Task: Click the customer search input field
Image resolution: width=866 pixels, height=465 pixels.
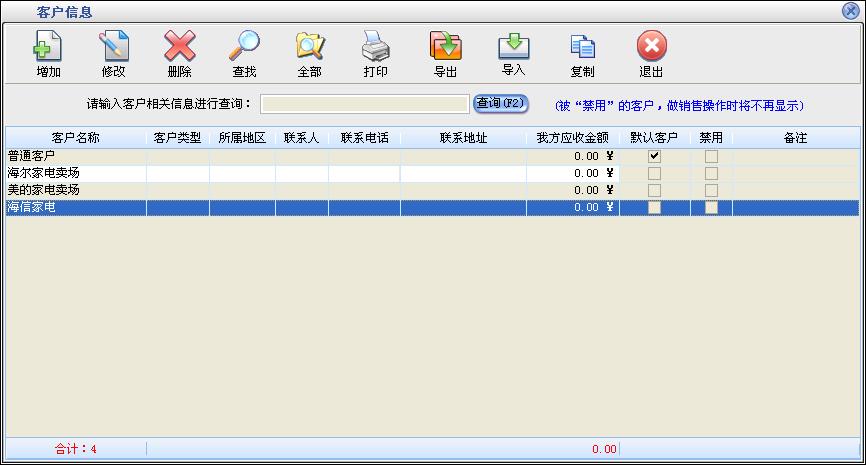Action: tap(364, 104)
